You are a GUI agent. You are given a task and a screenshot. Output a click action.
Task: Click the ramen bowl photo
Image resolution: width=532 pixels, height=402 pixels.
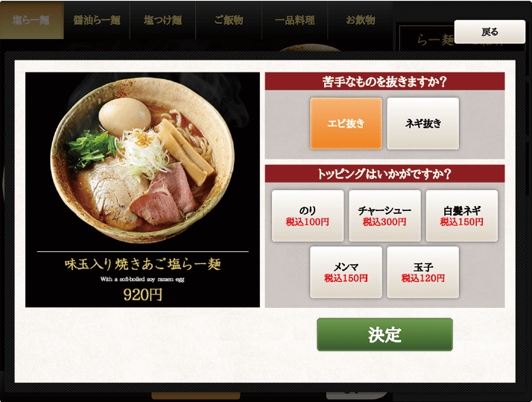pos(142,160)
